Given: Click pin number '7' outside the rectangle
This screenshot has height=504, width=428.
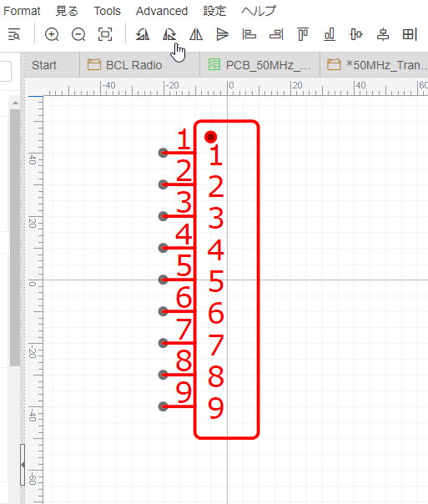Looking at the screenshot, I should click(184, 329).
